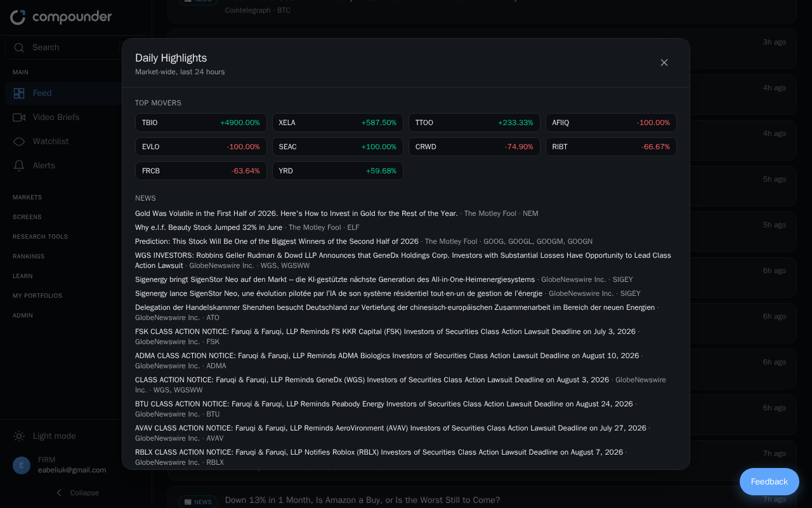The image size is (812, 508).
Task: Open BTU class action notice article
Action: (384, 404)
